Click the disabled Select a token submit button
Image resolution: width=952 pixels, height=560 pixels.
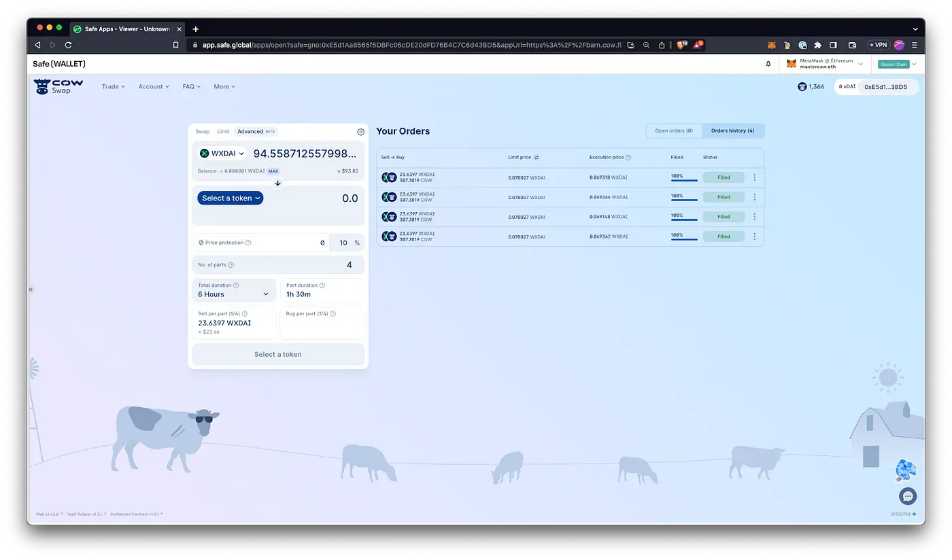click(278, 354)
